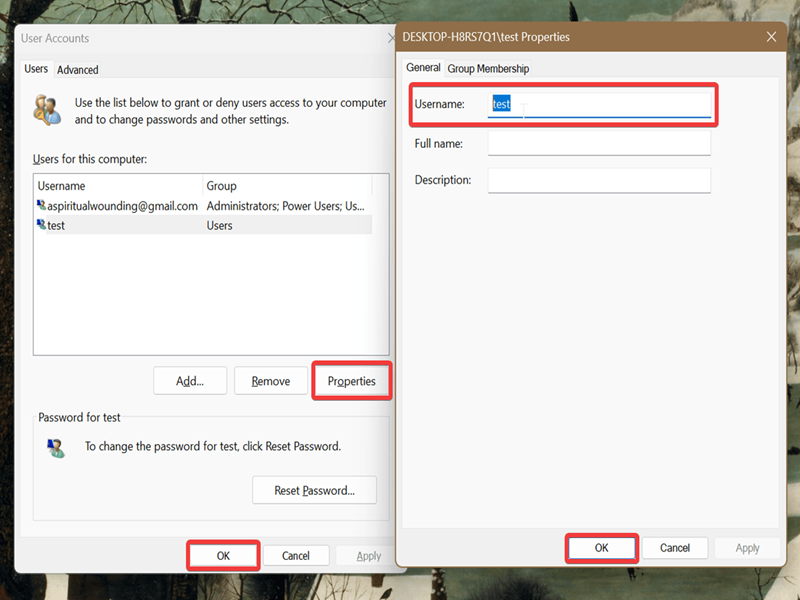Click the user icon beside test row
Image resolution: width=800 pixels, height=600 pixels.
(41, 224)
